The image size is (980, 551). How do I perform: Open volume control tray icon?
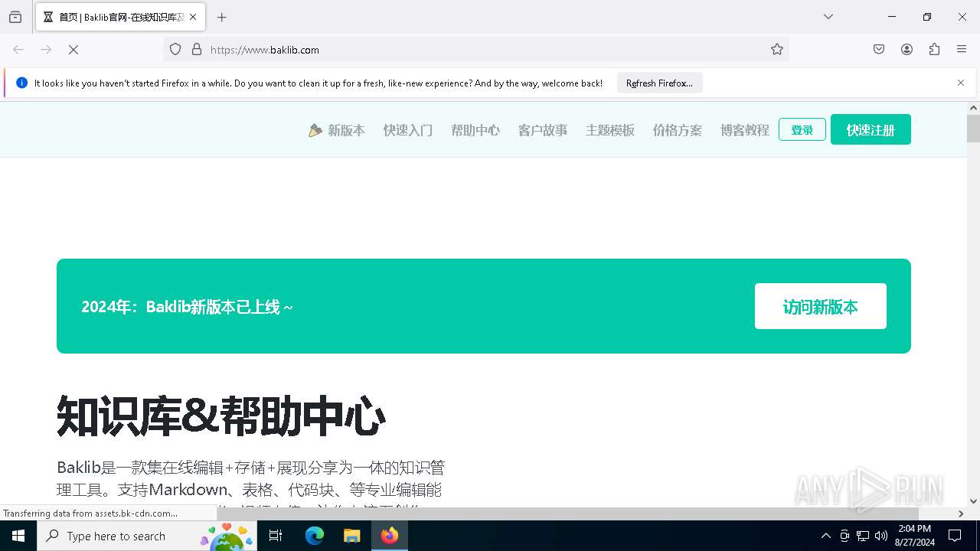(881, 536)
